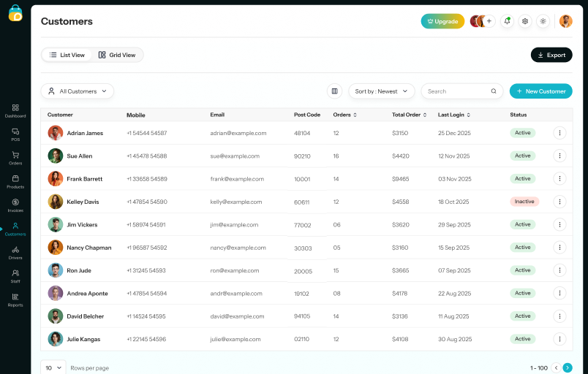Open the settings gear icon
The height and width of the screenshot is (374, 588).
tap(525, 21)
